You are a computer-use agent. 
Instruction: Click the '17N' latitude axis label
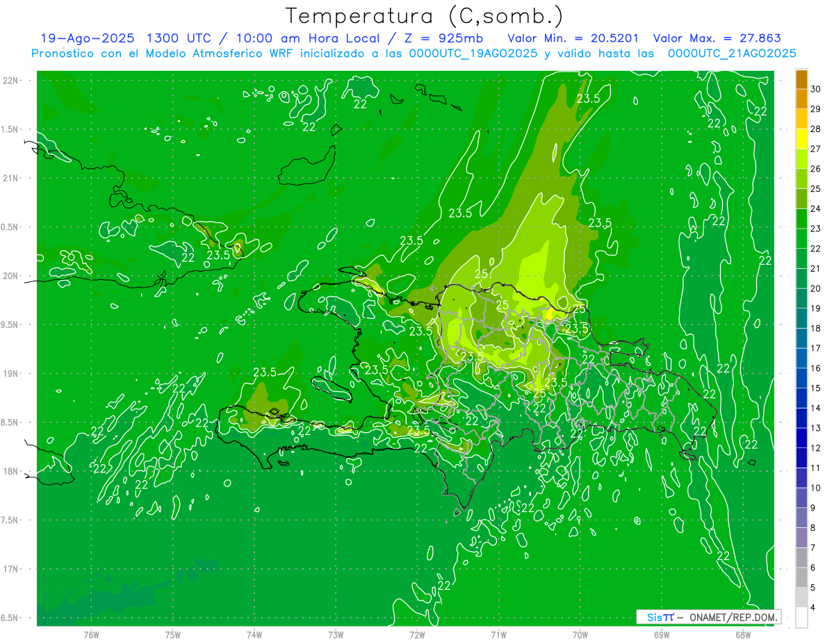[12, 569]
